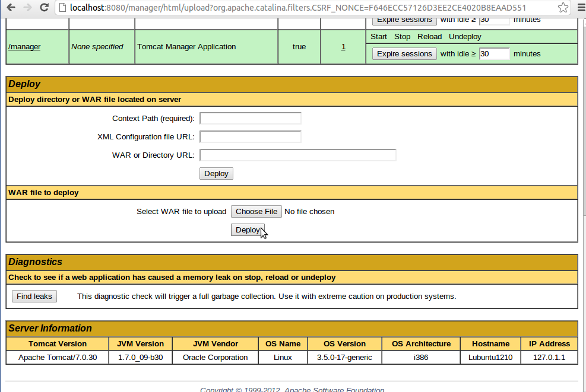Open the Chrome menu icon

581,8
